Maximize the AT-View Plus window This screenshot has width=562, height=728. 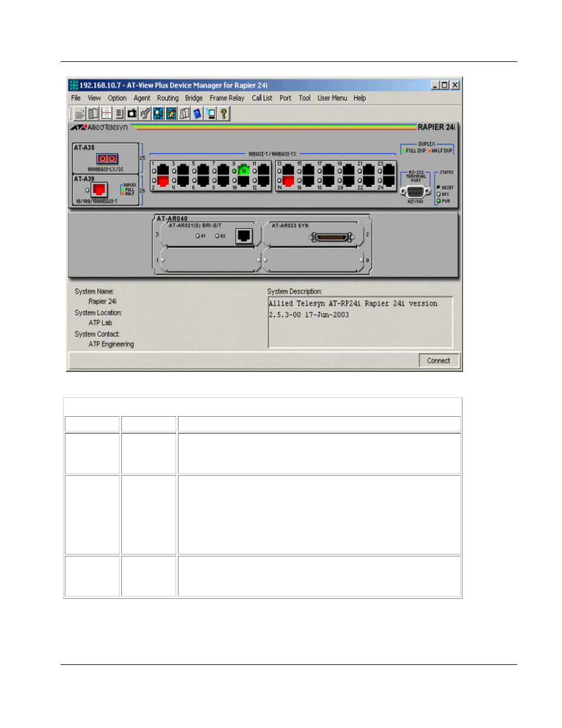pos(445,85)
